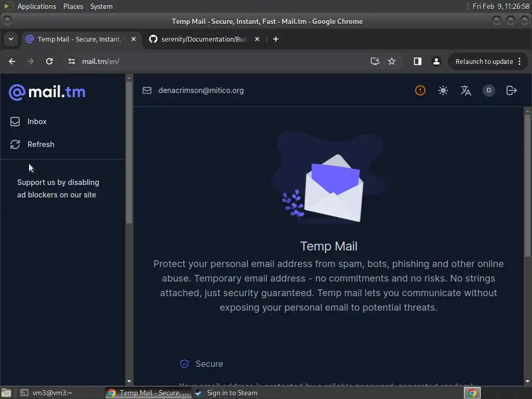Screen dimensions: 532x399
Task: Switch to Temp Mail Chrome taskbar entry
Action: pyautogui.click(x=149, y=393)
